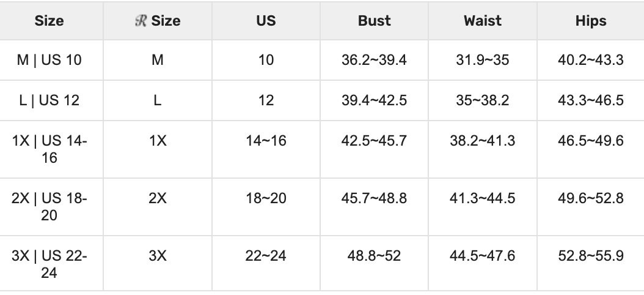Click US size 18~20 cell
Viewport: 644px width, 295px height.
click(266, 198)
